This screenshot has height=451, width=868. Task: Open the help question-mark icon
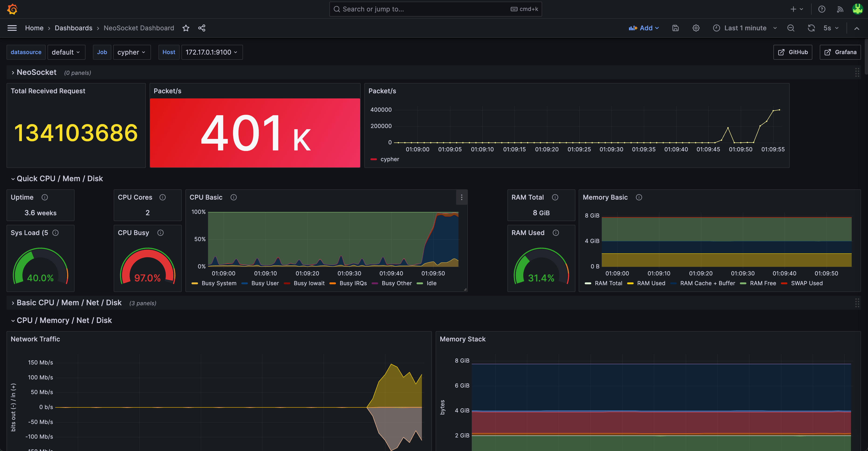coord(822,9)
